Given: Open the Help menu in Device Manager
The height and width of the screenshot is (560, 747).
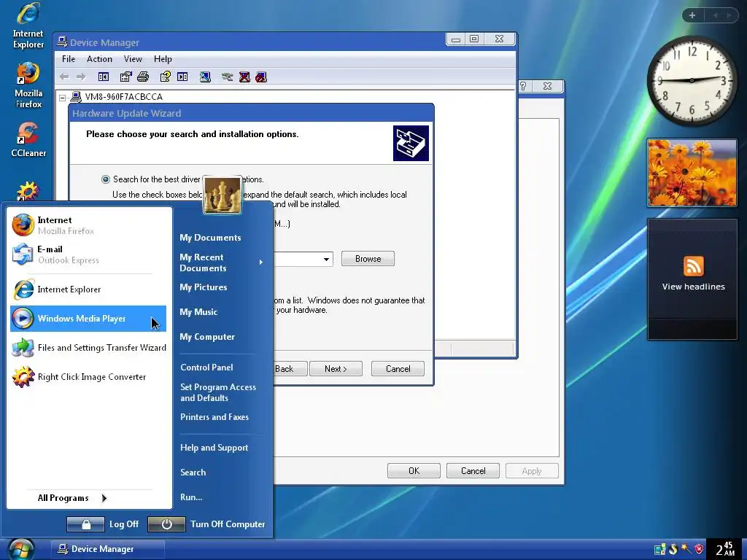Looking at the screenshot, I should pos(163,59).
